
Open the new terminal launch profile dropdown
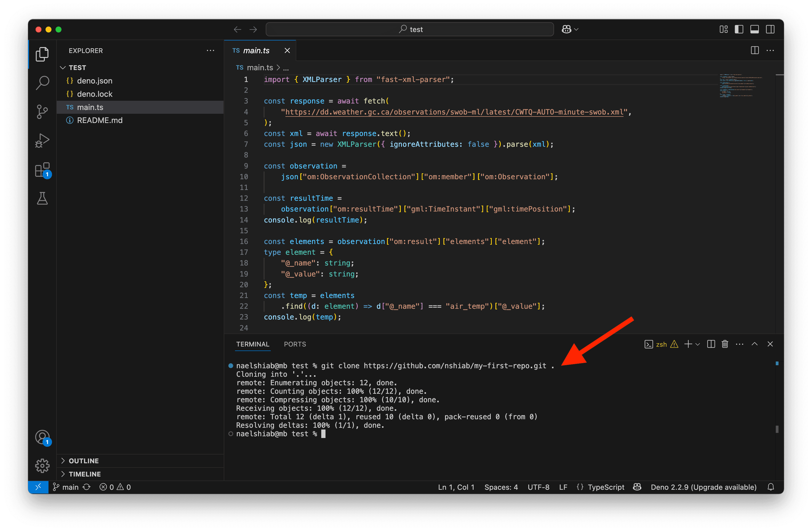click(698, 344)
